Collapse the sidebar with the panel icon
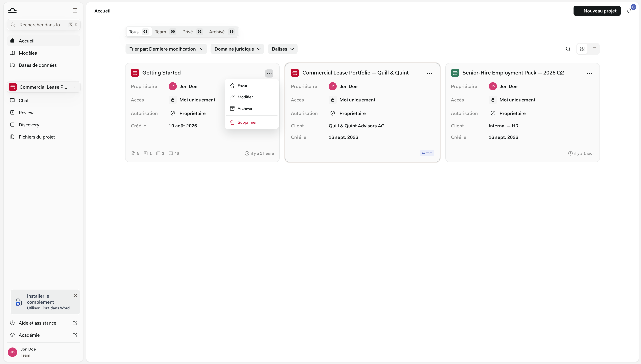 pos(75,10)
